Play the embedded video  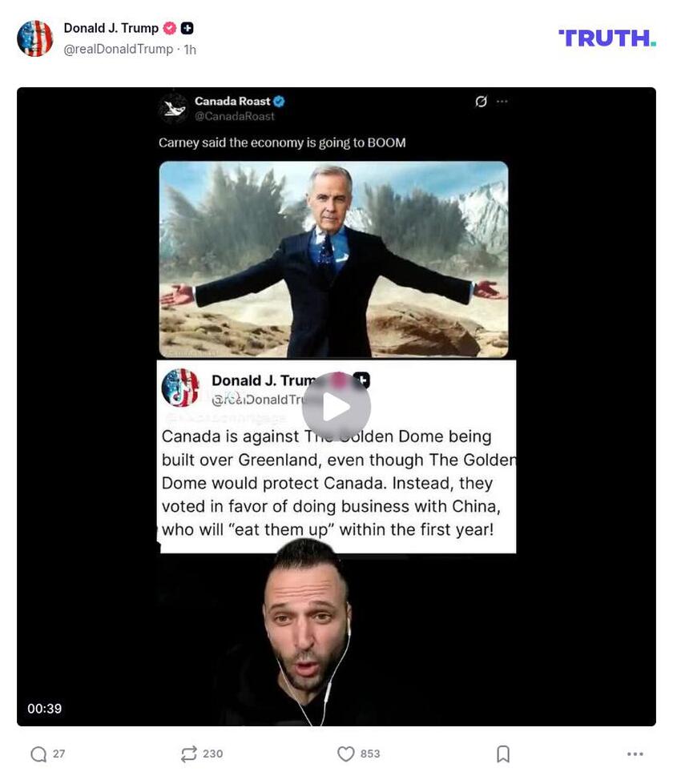coord(336,407)
